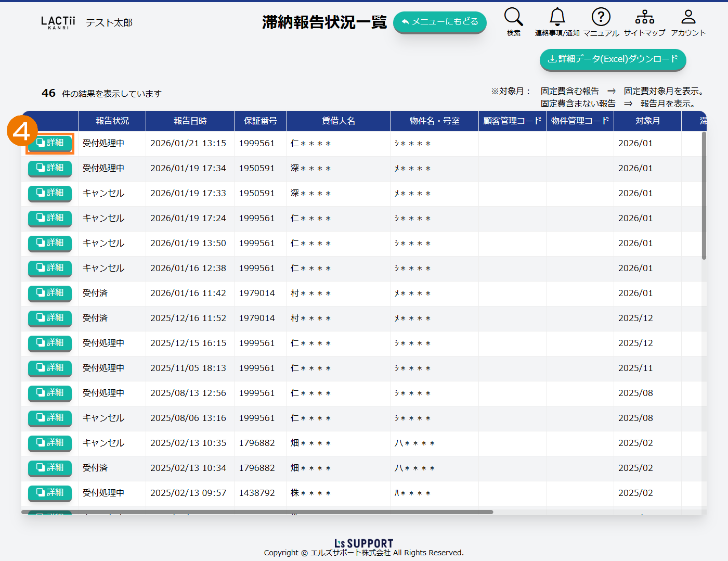Open 詳細 for 2026/01/21 13:15 report

50,143
